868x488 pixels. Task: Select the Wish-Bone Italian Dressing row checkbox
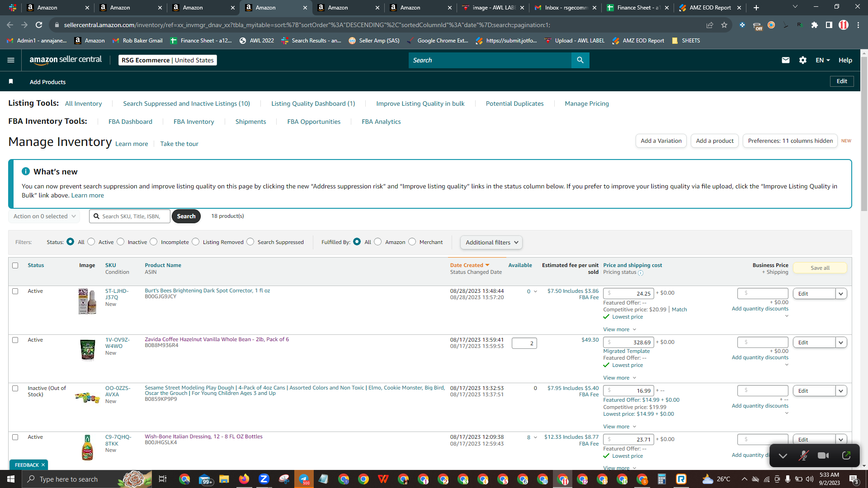click(15, 437)
